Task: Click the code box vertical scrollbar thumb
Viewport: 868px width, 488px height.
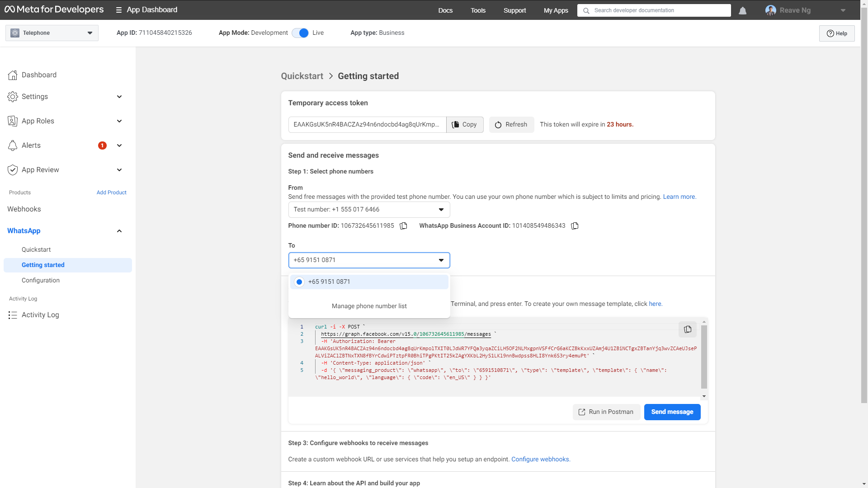Action: 704,357
